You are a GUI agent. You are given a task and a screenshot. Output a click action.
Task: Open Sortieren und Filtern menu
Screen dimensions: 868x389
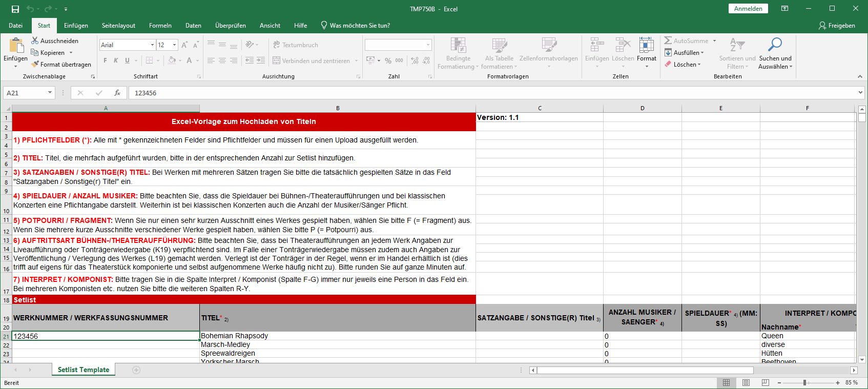(737, 53)
